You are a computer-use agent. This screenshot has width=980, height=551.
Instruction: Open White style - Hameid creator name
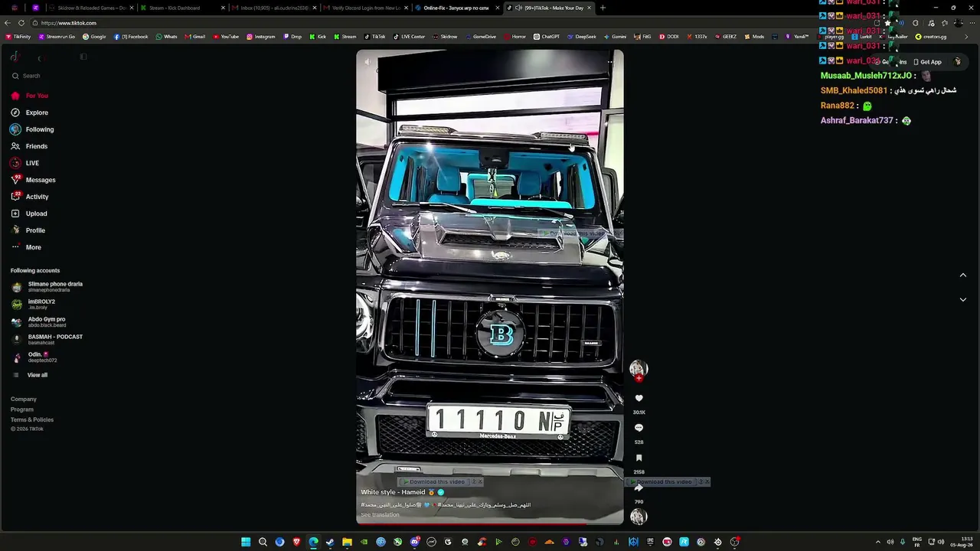(x=393, y=492)
